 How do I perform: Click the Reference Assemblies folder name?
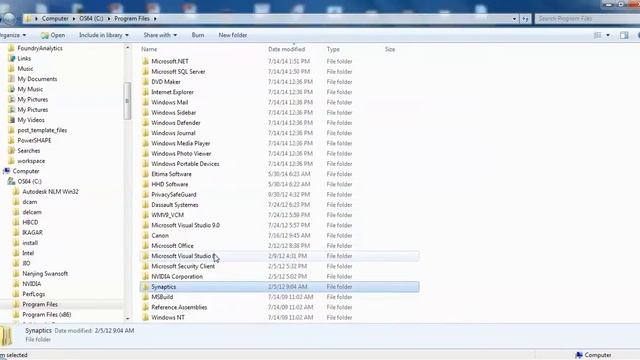179,307
